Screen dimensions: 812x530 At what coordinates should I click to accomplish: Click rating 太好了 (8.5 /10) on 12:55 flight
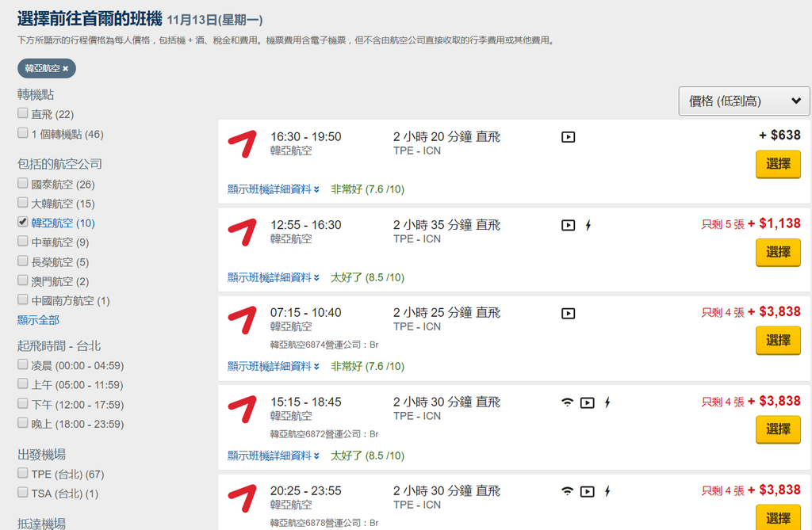coord(368,277)
